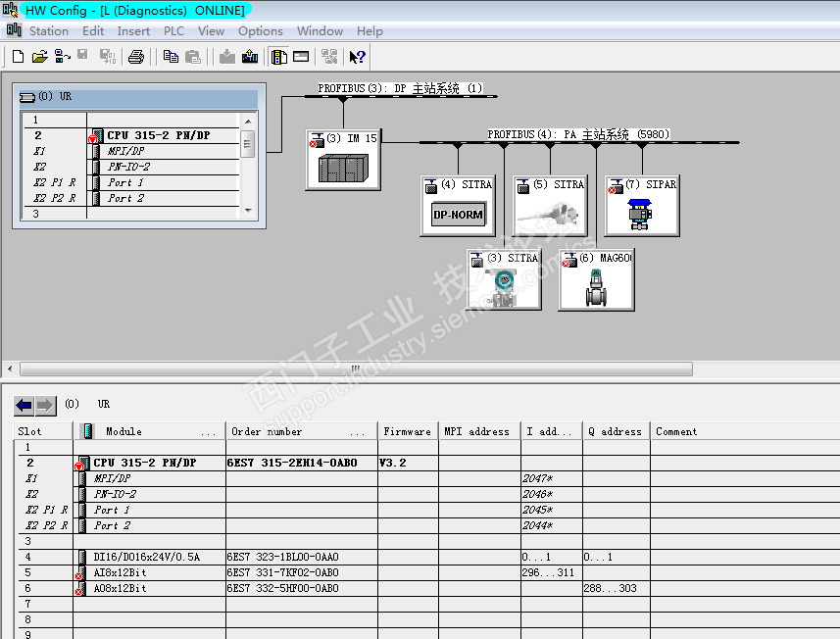Image resolution: width=840 pixels, height=639 pixels.
Task: Click the Order number column header
Action: (x=302, y=431)
